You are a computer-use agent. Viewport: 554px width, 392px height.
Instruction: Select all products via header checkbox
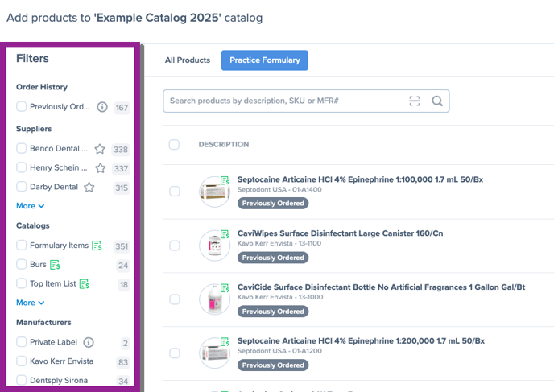click(174, 144)
